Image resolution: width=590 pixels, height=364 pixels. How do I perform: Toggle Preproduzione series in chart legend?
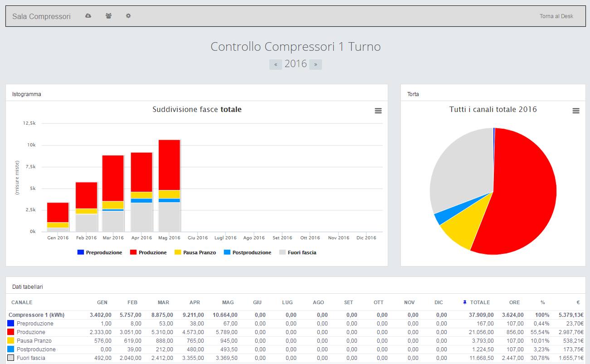[100, 252]
